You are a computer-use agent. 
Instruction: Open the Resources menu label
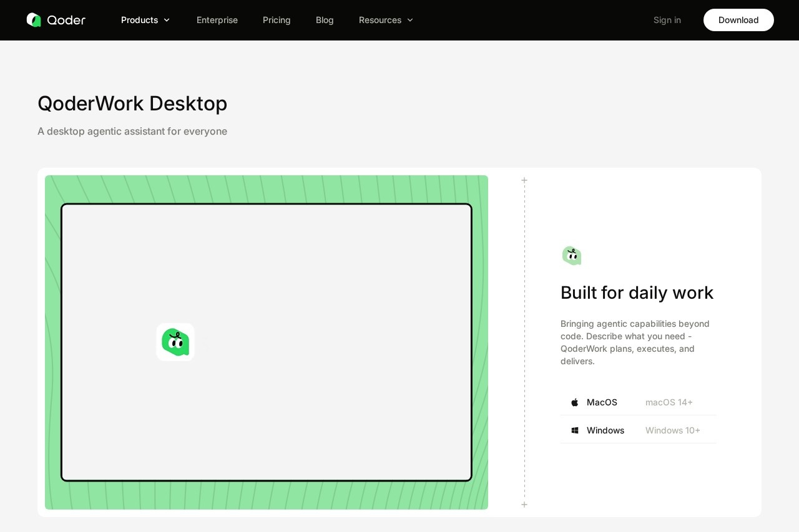pos(380,20)
